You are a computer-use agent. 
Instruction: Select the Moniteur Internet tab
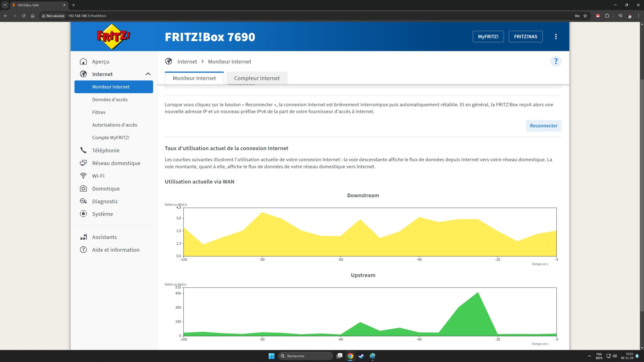pos(194,78)
